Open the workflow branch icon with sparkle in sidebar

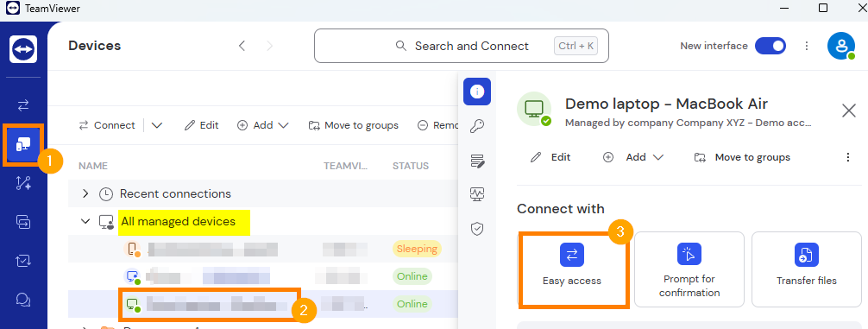pyautogui.click(x=23, y=183)
